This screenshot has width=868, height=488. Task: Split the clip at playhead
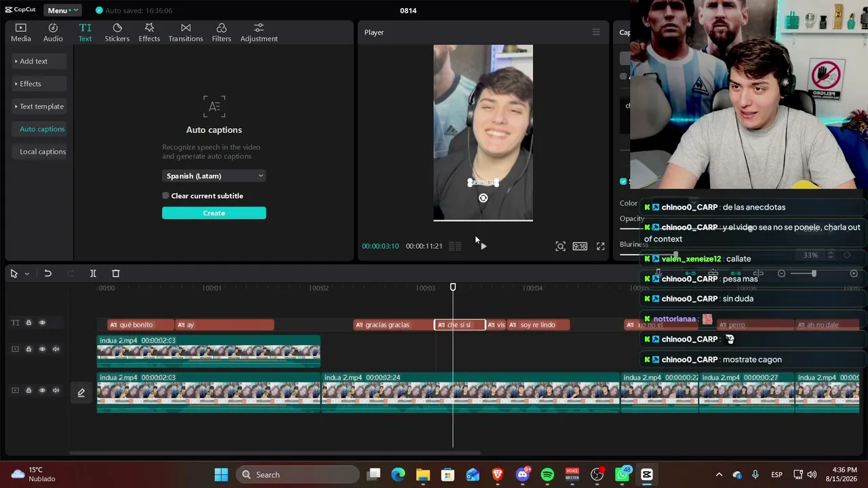coord(93,273)
